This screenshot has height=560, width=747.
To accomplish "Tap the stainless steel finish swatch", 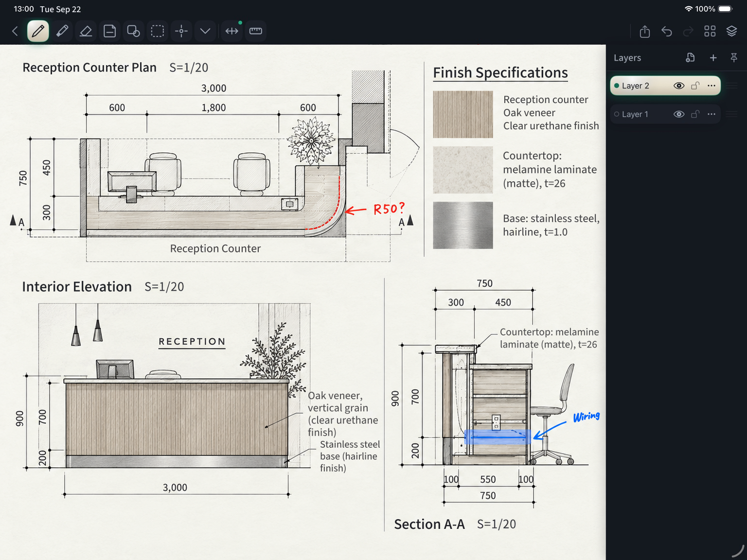I will pos(463,226).
